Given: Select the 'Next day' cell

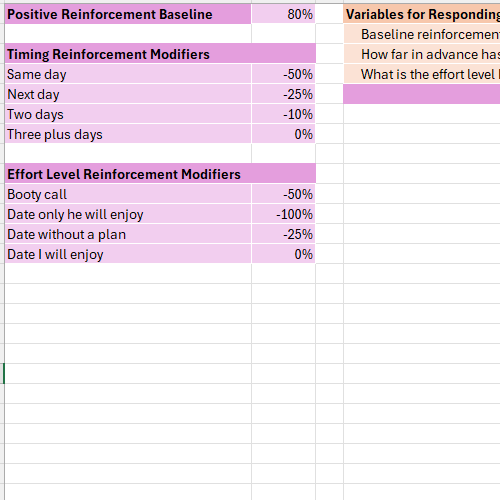Looking at the screenshot, I should [x=128, y=94].
